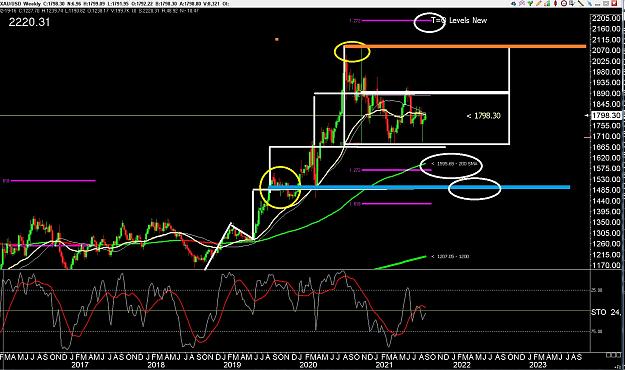Click the large 2220.31 value at top left
Screen dimensions: 625x370
pos(29,22)
